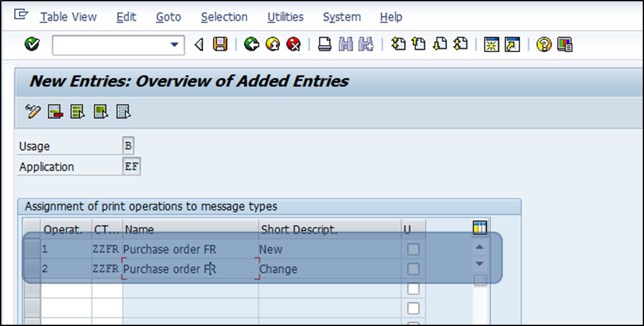Click the Operat. cell containing 1
The image size is (644, 326).
click(66, 249)
